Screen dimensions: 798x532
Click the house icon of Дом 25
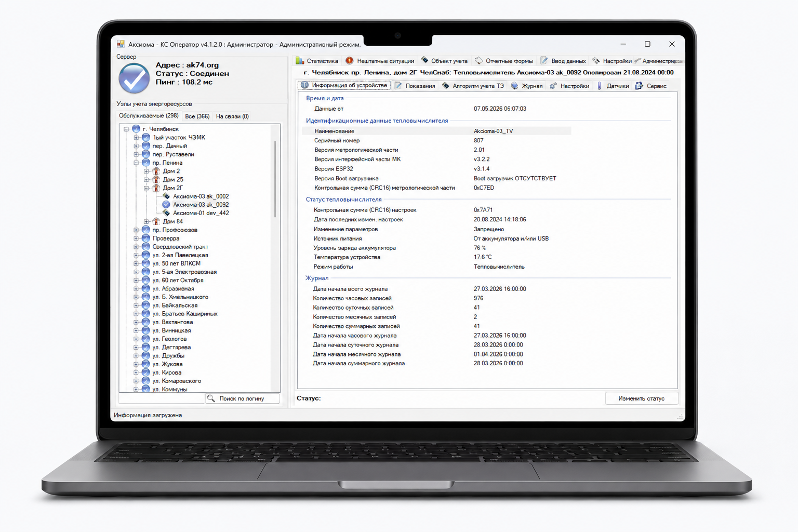pos(156,179)
